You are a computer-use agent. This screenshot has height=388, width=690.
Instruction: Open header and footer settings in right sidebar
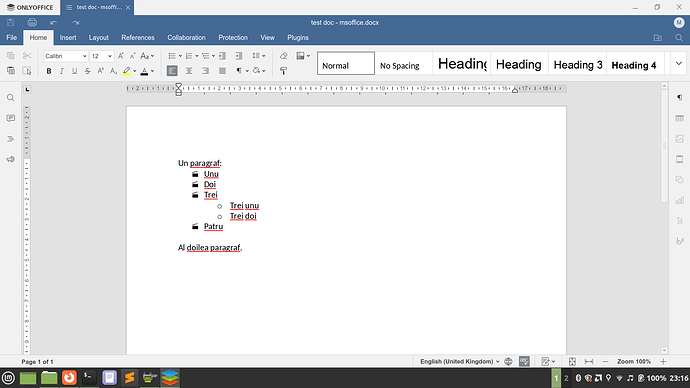679,159
